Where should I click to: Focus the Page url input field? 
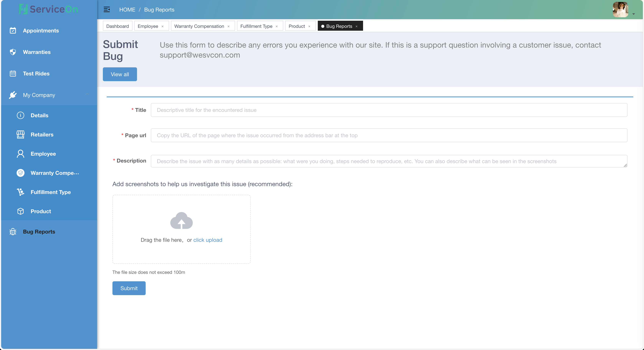coord(389,135)
